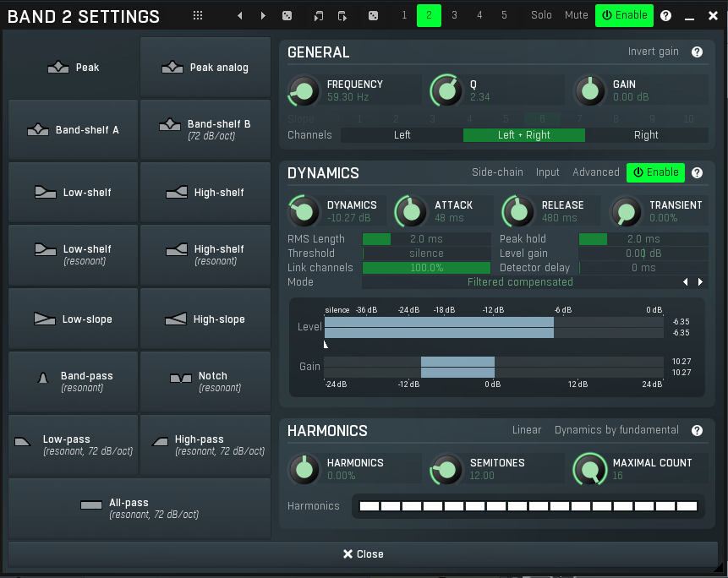Image resolution: width=728 pixels, height=578 pixels.
Task: Open help for the Dynamics section
Action: click(697, 172)
